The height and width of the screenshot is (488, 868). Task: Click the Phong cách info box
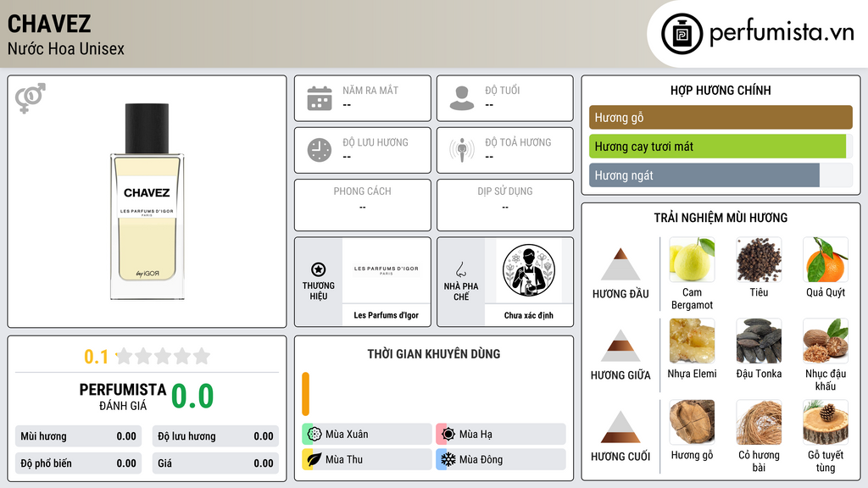(363, 205)
